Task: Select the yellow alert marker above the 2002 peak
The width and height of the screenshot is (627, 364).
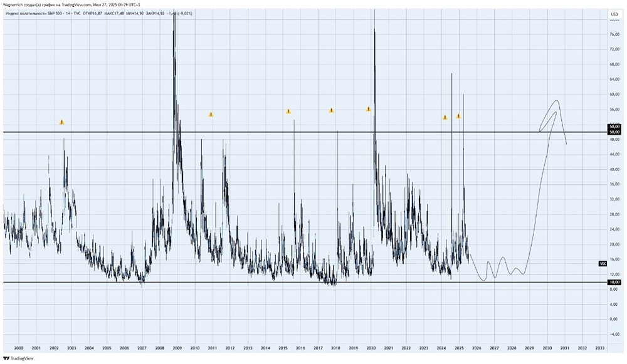Action: tap(61, 123)
